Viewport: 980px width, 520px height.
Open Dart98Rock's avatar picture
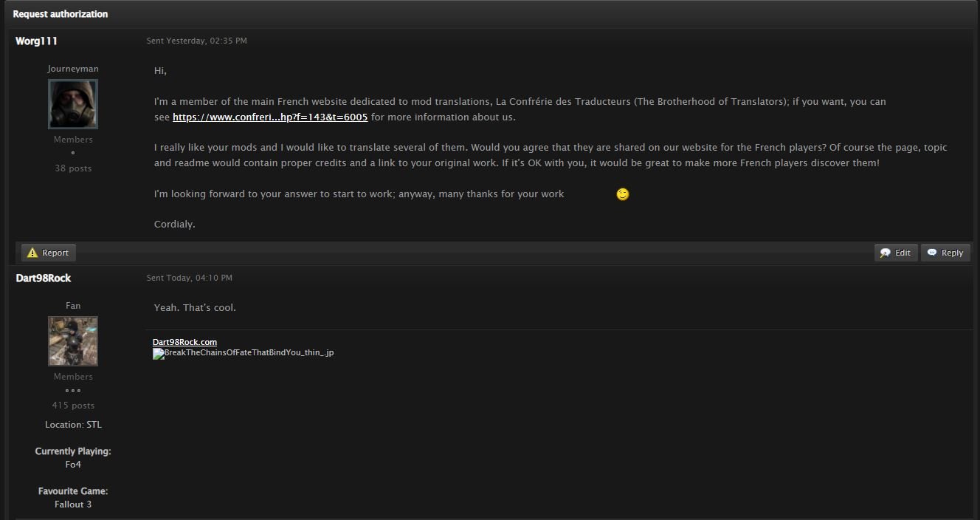(x=73, y=341)
